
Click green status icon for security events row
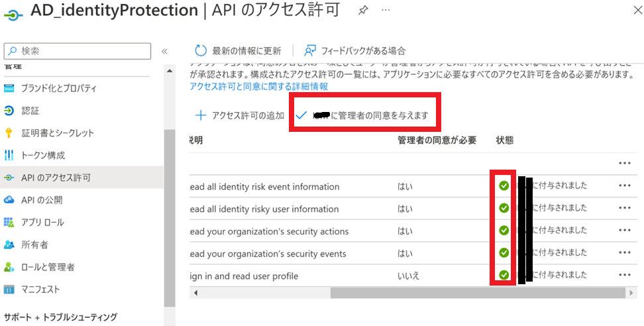[x=504, y=252]
